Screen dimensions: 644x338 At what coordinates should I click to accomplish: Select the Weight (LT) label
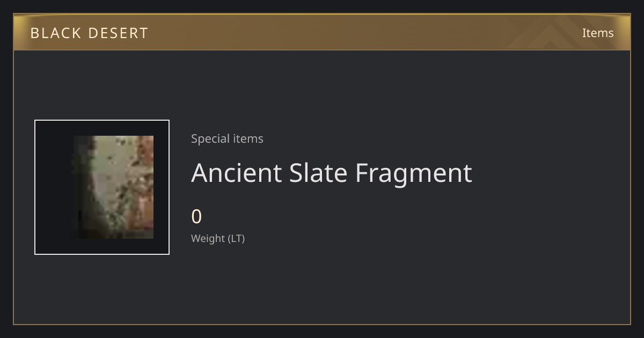(x=218, y=238)
